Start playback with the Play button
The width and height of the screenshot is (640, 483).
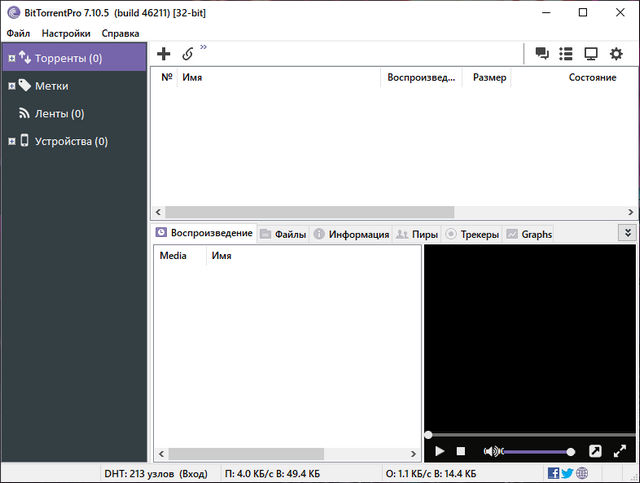click(x=440, y=451)
